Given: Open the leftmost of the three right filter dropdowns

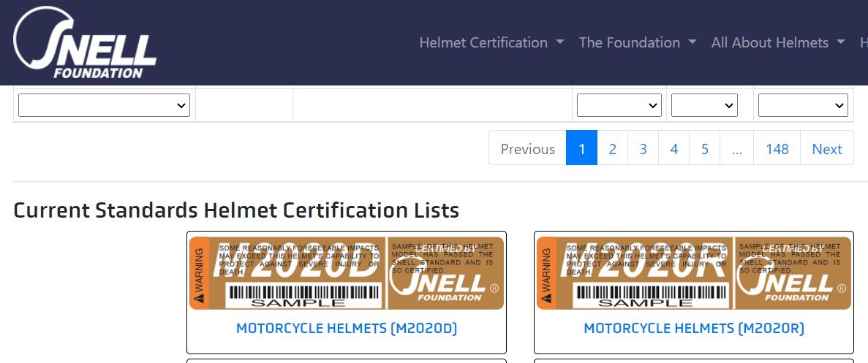Looking at the screenshot, I should pyautogui.click(x=619, y=105).
